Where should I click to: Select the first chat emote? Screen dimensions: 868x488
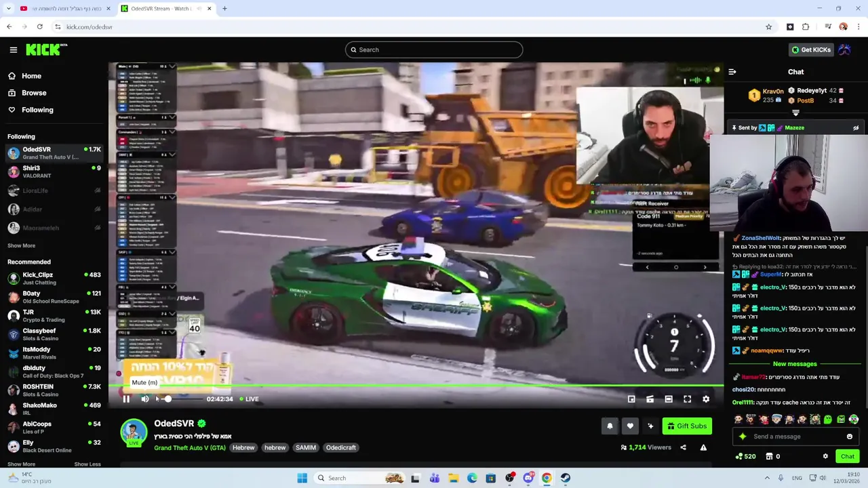[x=739, y=420]
